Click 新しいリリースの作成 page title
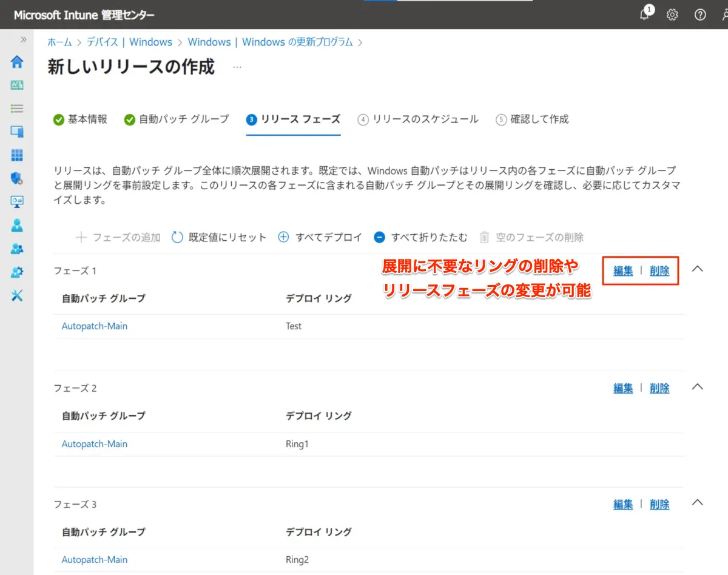 click(x=131, y=67)
